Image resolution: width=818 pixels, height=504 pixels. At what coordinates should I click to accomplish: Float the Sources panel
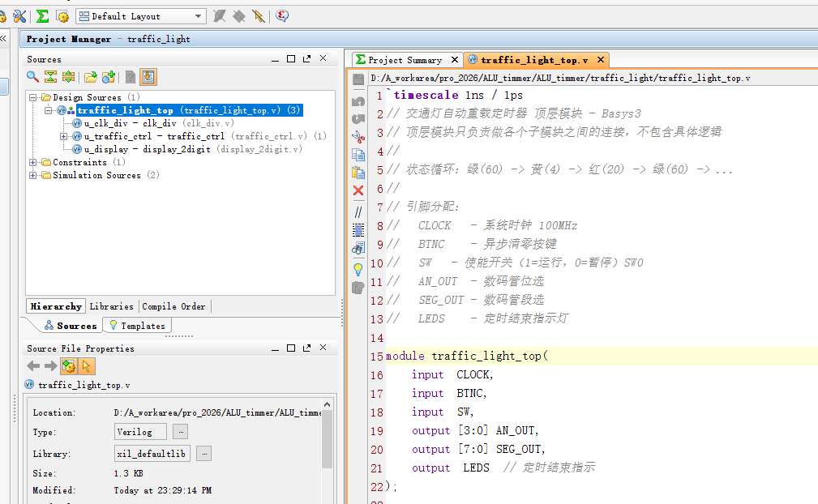pos(306,59)
